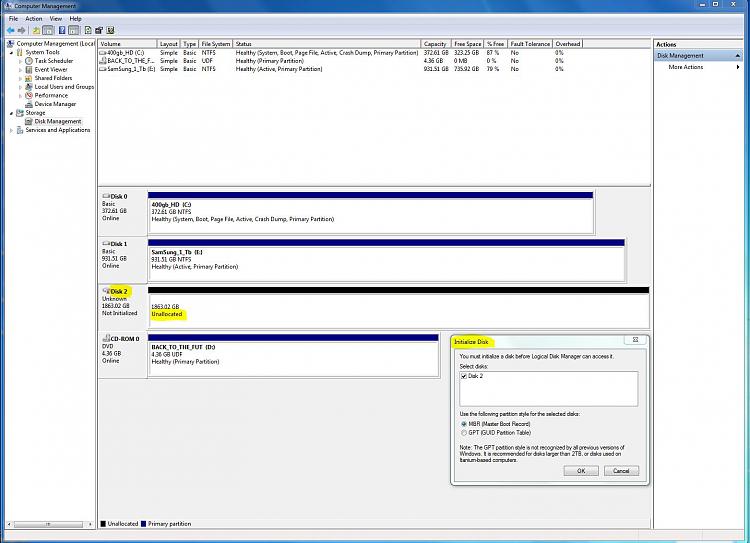Open the File menu
750x543 pixels.
coord(13,19)
